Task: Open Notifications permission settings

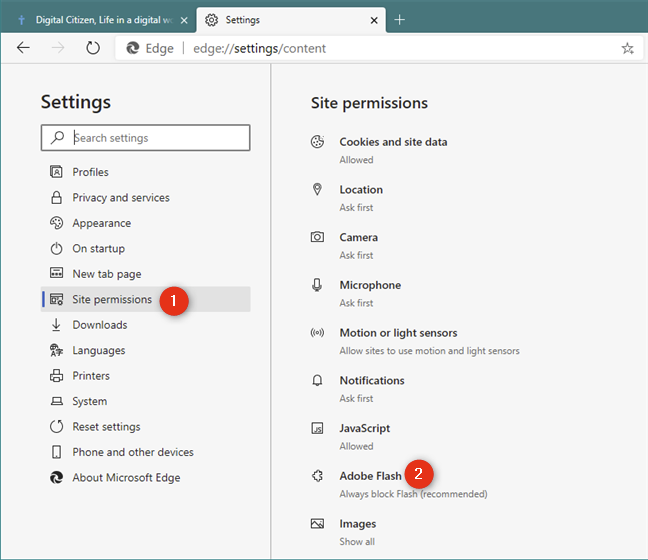Action: tap(372, 381)
